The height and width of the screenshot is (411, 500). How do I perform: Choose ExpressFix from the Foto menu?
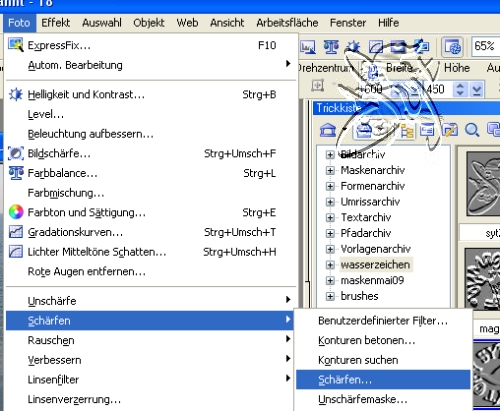(x=151, y=45)
